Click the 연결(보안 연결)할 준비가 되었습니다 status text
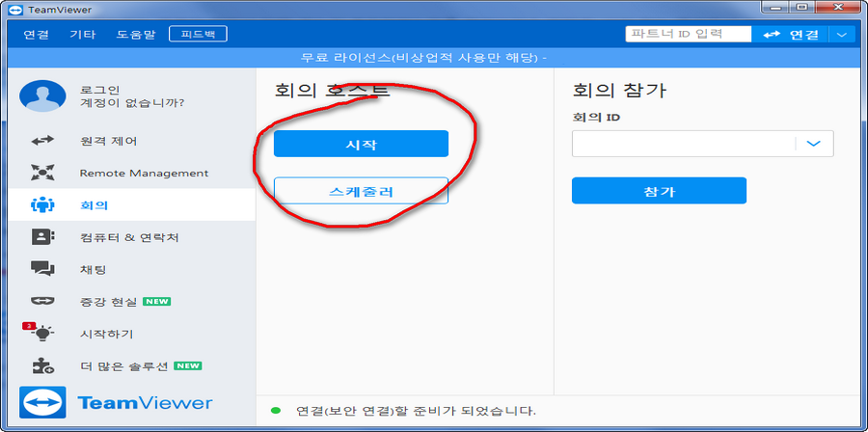The image size is (868, 432). click(417, 411)
